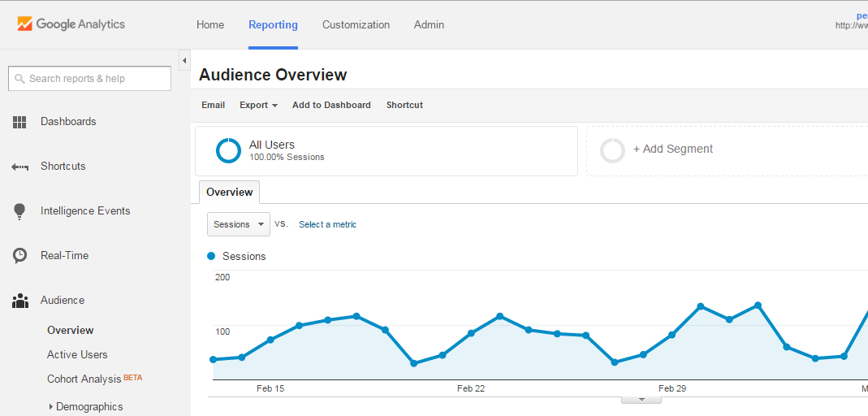The width and height of the screenshot is (868, 416).
Task: Click the Select a metric link
Action: [327, 224]
